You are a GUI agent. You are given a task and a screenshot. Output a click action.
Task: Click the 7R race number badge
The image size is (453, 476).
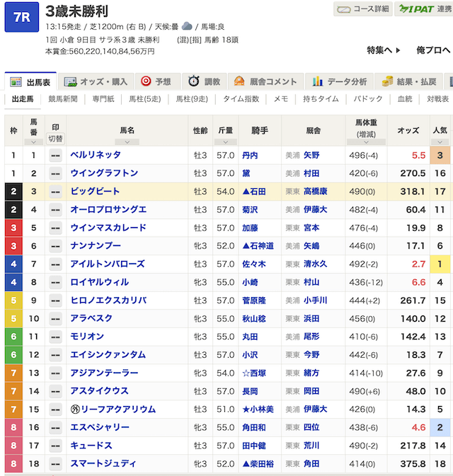coord(21,17)
